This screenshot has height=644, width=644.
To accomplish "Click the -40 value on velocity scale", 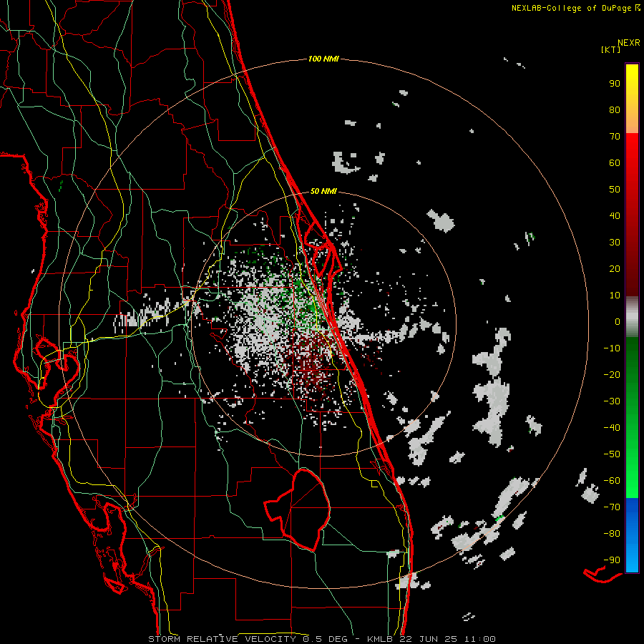I will 612,428.
